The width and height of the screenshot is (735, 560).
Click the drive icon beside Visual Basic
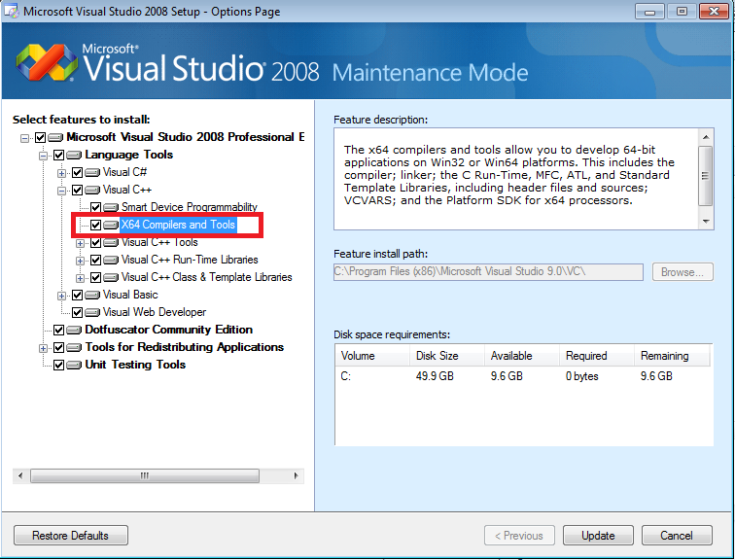pos(92,295)
